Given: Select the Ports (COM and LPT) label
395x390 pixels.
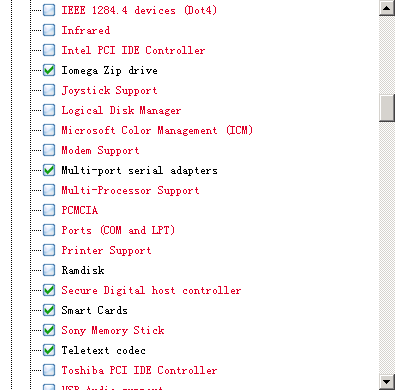Looking at the screenshot, I should [x=118, y=230].
